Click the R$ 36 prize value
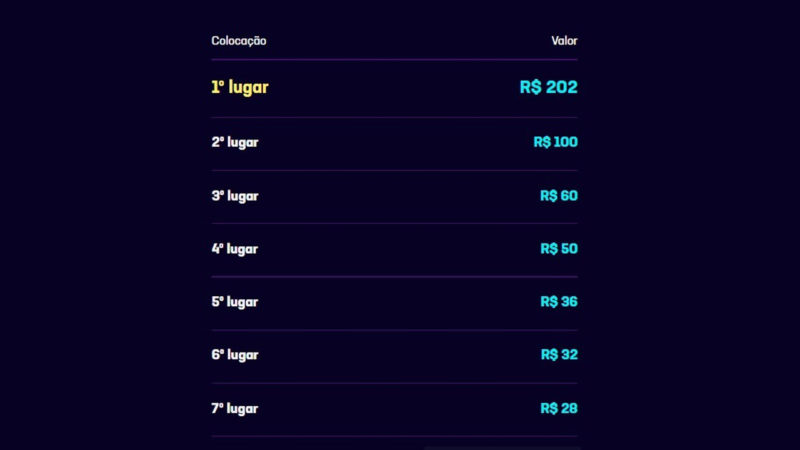This screenshot has height=450, width=800. 558,302
